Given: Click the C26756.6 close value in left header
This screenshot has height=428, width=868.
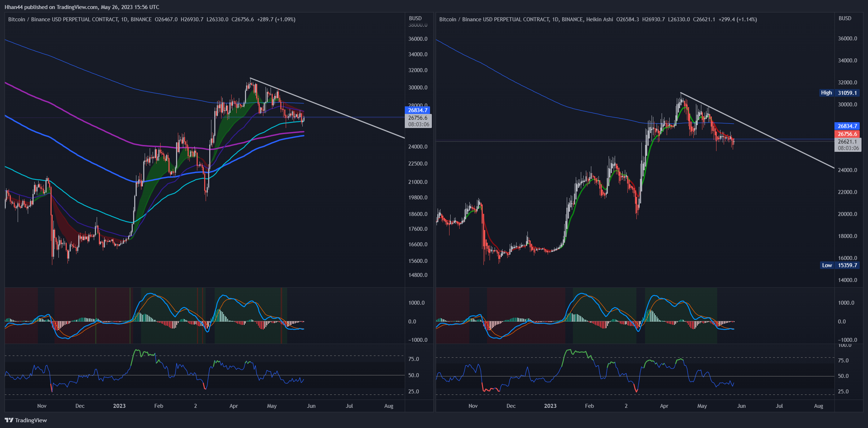Looking at the screenshot, I should click(242, 19).
